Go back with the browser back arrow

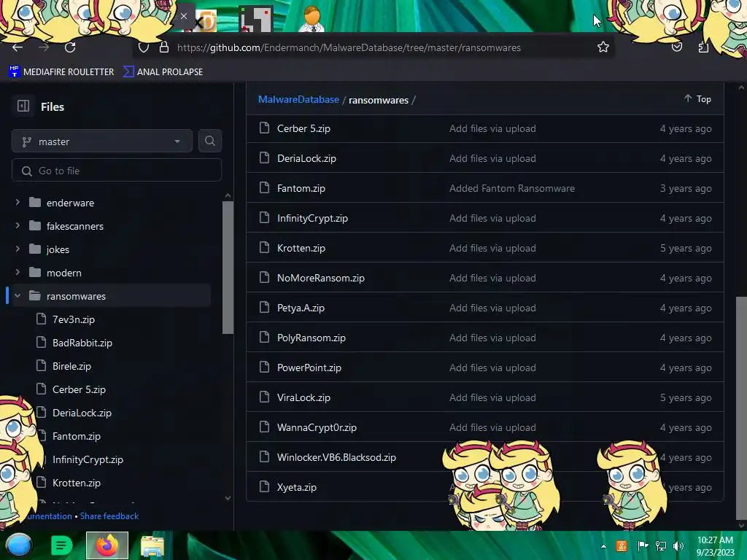click(x=18, y=47)
